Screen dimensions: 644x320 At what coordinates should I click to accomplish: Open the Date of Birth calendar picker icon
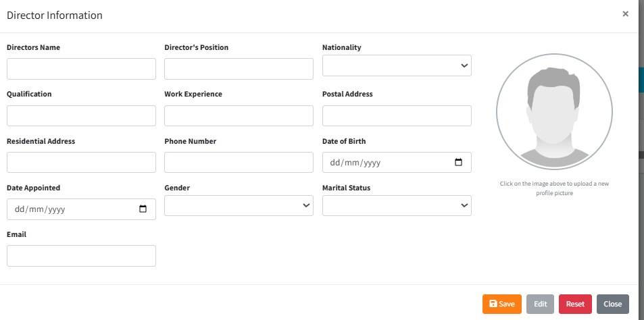click(x=458, y=163)
